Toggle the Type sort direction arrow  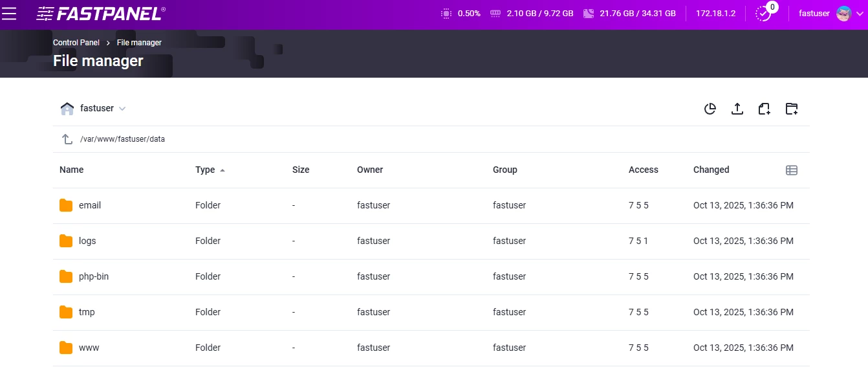(x=222, y=170)
